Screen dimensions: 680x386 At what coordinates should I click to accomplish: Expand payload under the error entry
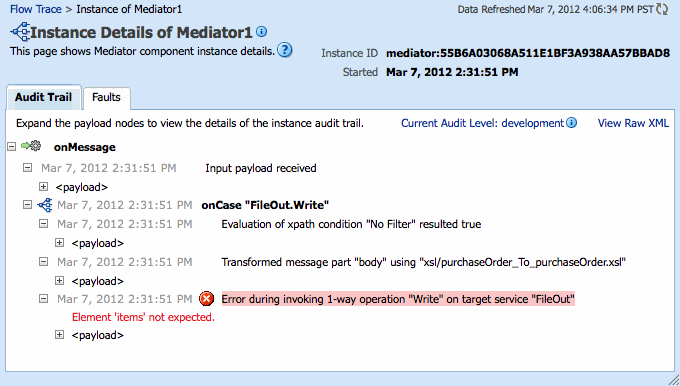coord(59,334)
